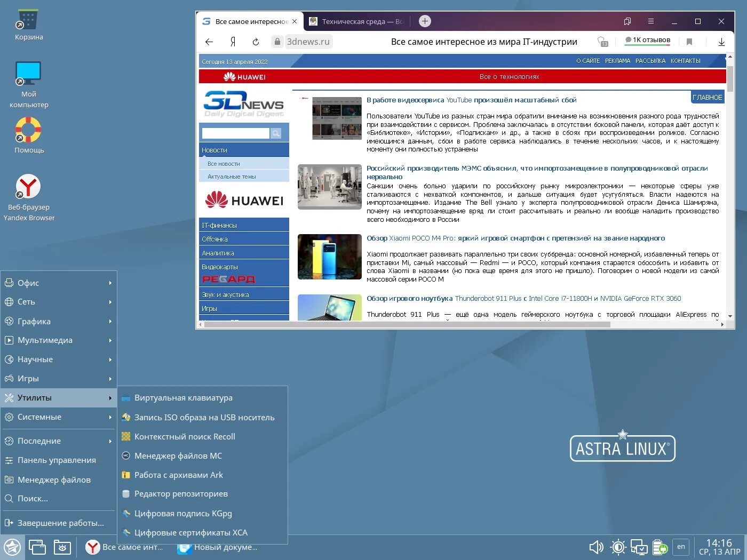
Task: Expand the Последние submenu
Action: tap(59, 441)
